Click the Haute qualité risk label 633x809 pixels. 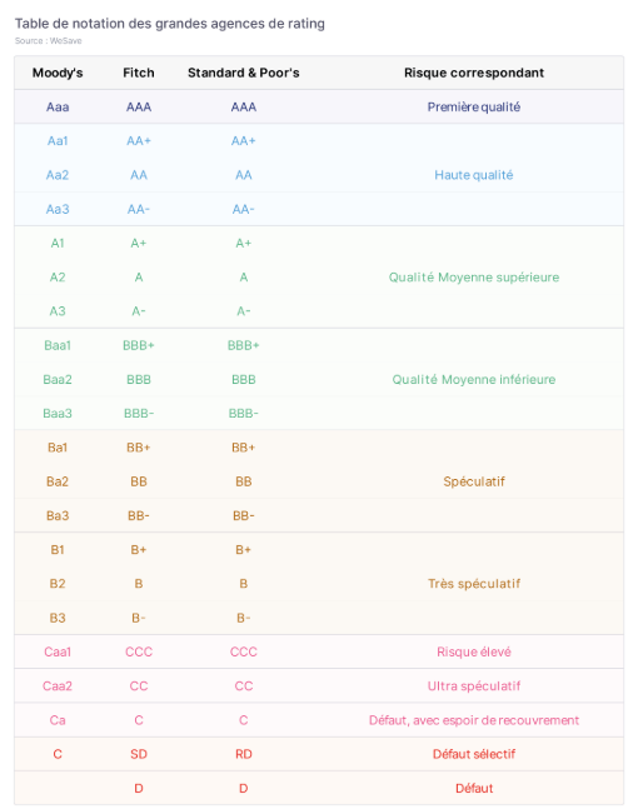pyautogui.click(x=474, y=175)
